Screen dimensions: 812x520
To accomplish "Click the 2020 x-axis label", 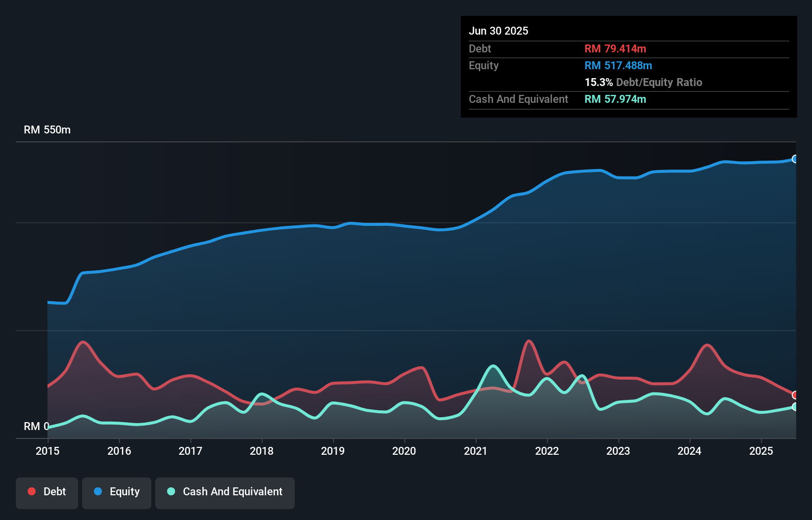I will tap(404, 451).
